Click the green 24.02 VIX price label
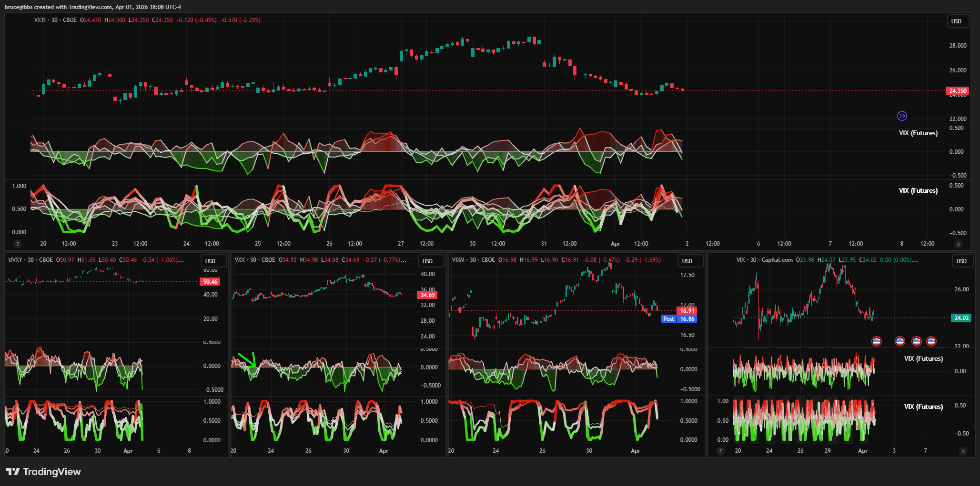Screen dimensions: 980x486 pyautogui.click(x=961, y=318)
